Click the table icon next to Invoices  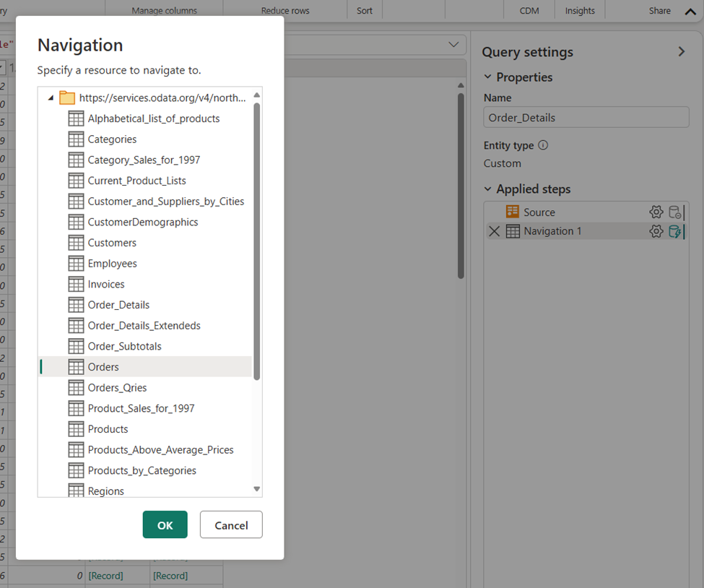point(76,284)
